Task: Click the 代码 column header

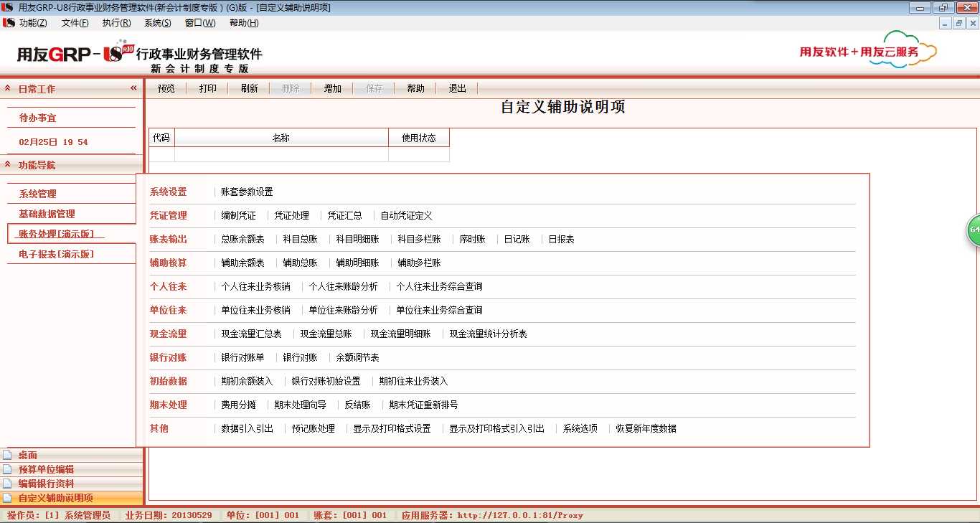Action: [x=161, y=138]
